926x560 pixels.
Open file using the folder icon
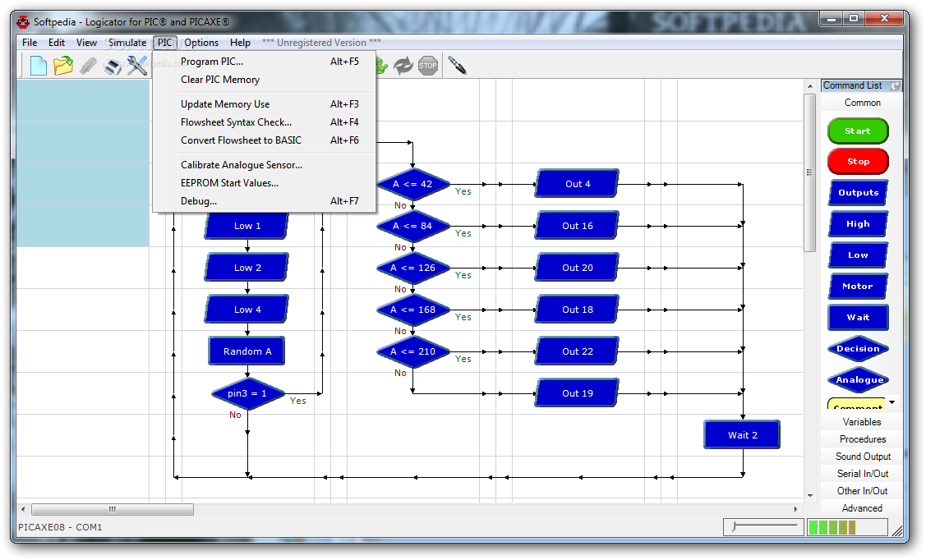pos(63,66)
